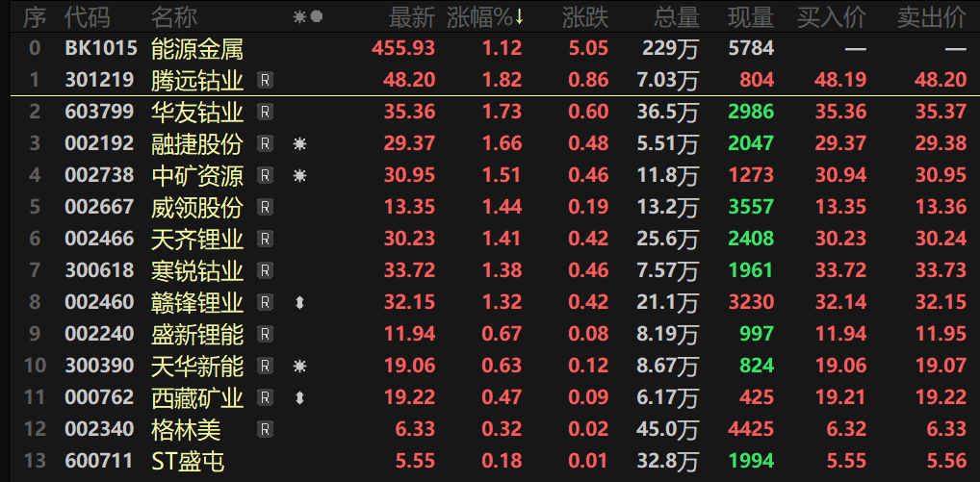The image size is (980, 482).
Task: Click the R badge next to 盛新锂能
Action: pos(265,334)
